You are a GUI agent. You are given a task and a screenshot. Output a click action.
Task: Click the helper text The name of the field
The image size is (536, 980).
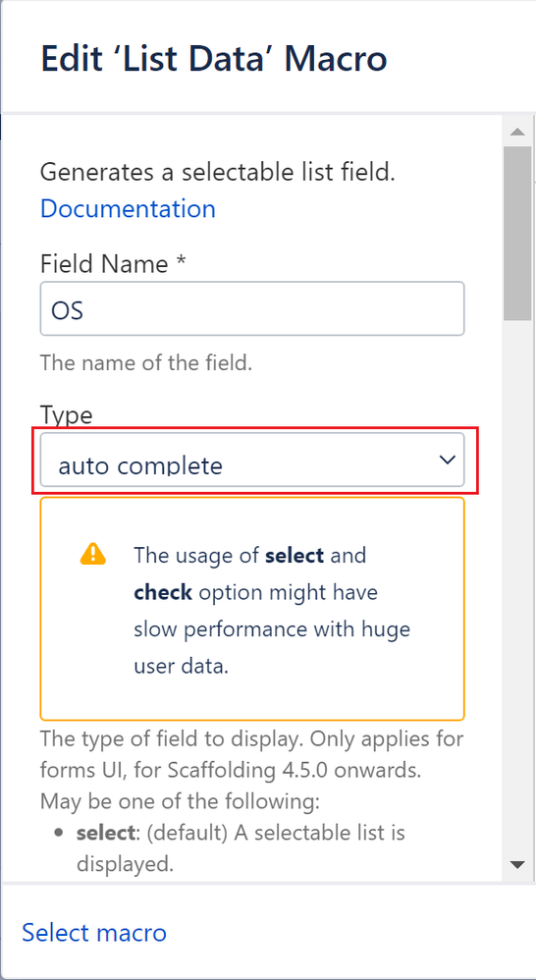[x=146, y=363]
